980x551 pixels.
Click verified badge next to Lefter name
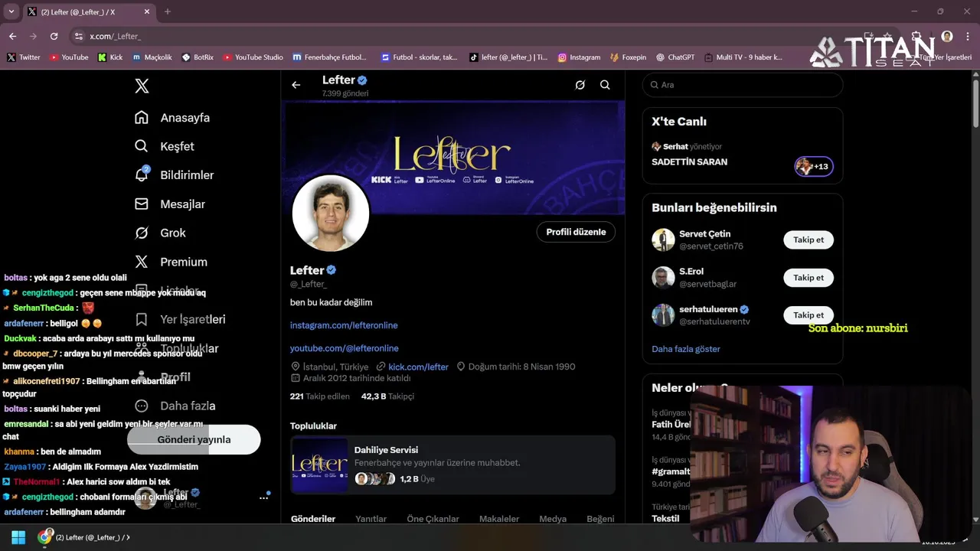click(332, 270)
